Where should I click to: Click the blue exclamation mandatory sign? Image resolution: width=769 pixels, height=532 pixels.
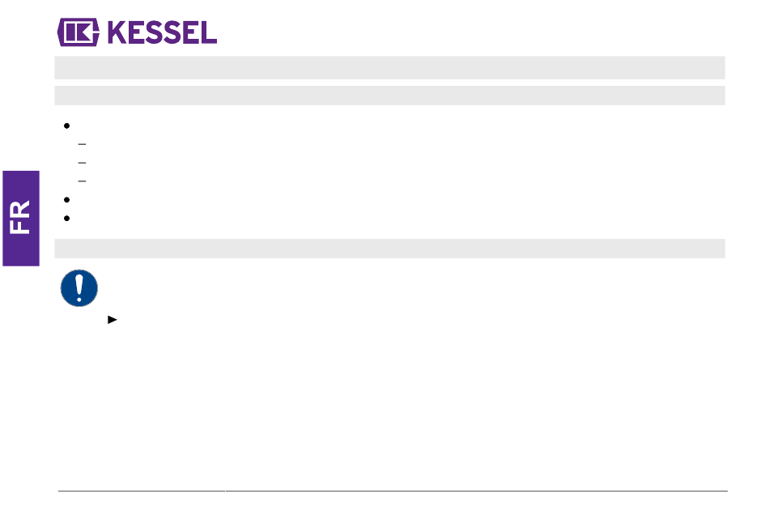click(x=79, y=288)
